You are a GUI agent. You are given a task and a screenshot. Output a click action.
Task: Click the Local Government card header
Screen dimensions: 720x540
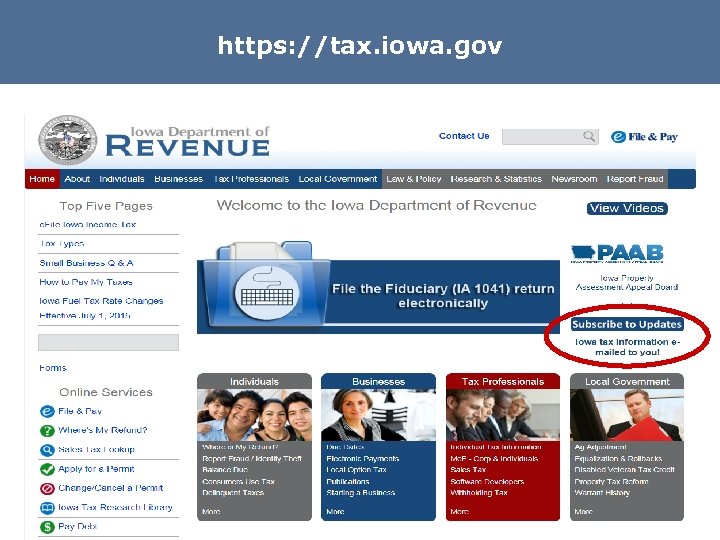coord(627,381)
